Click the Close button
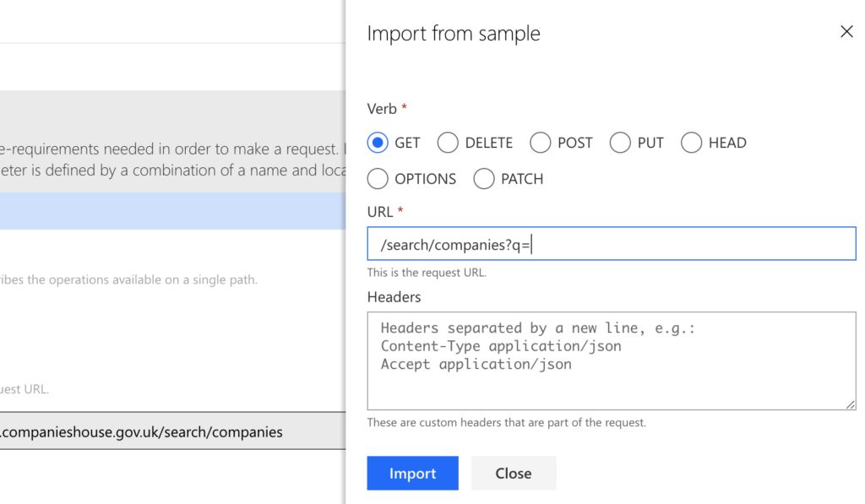865x504 pixels. click(513, 473)
